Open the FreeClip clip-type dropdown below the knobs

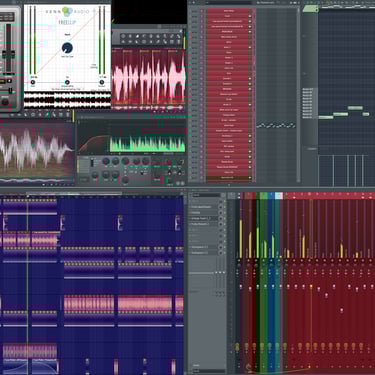[67, 89]
